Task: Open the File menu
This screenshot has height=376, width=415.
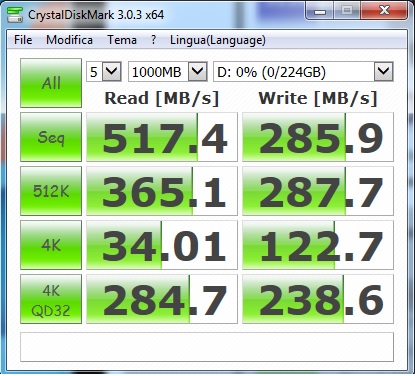Action: pyautogui.click(x=23, y=40)
